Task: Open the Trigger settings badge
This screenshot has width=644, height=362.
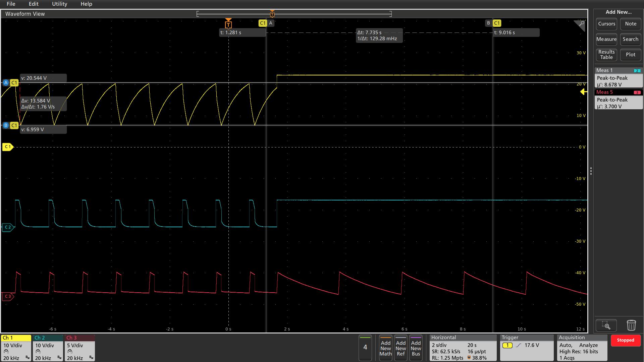Action: [x=526, y=348]
